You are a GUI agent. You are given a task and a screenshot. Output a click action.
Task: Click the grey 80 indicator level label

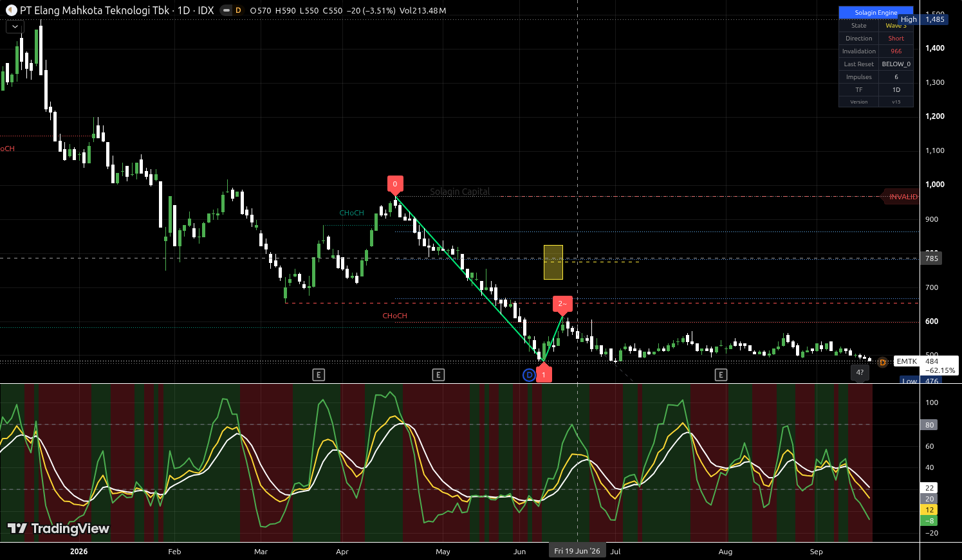click(x=929, y=425)
